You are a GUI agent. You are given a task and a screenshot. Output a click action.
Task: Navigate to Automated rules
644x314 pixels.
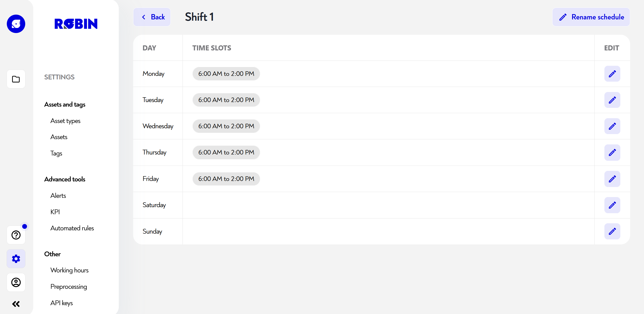coord(72,228)
